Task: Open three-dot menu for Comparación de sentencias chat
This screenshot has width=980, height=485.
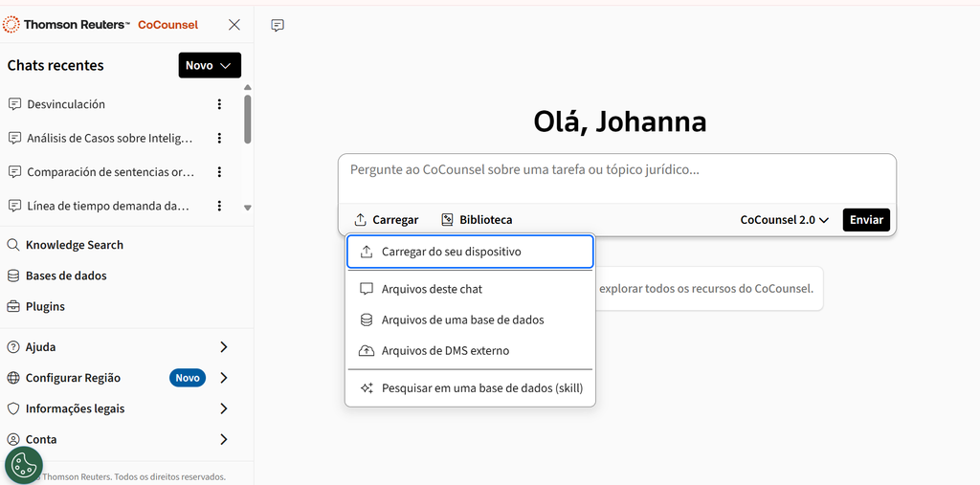Action: (x=219, y=172)
